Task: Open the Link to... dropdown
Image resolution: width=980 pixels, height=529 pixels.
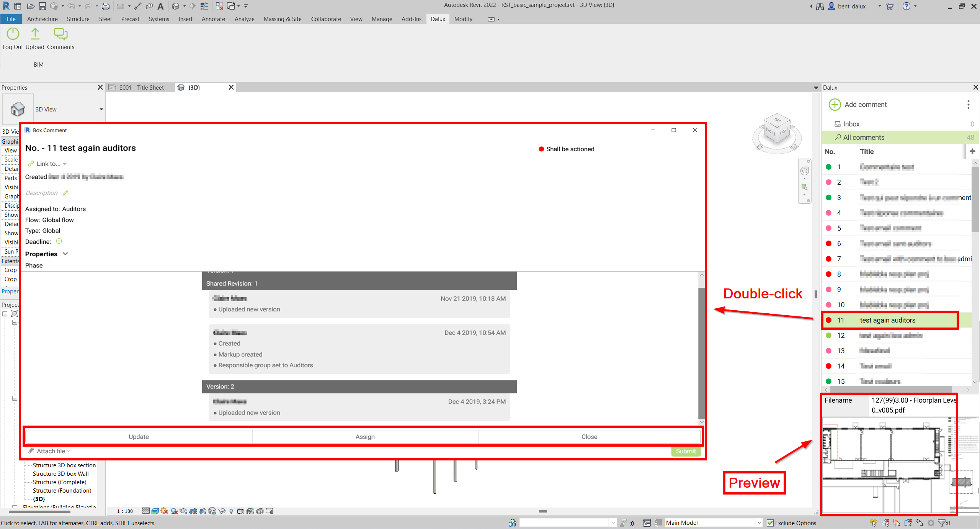Action: (x=48, y=164)
